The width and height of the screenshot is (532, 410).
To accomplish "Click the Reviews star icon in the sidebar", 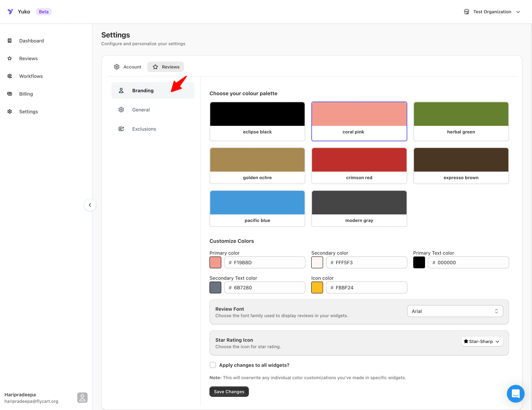I will [10, 58].
